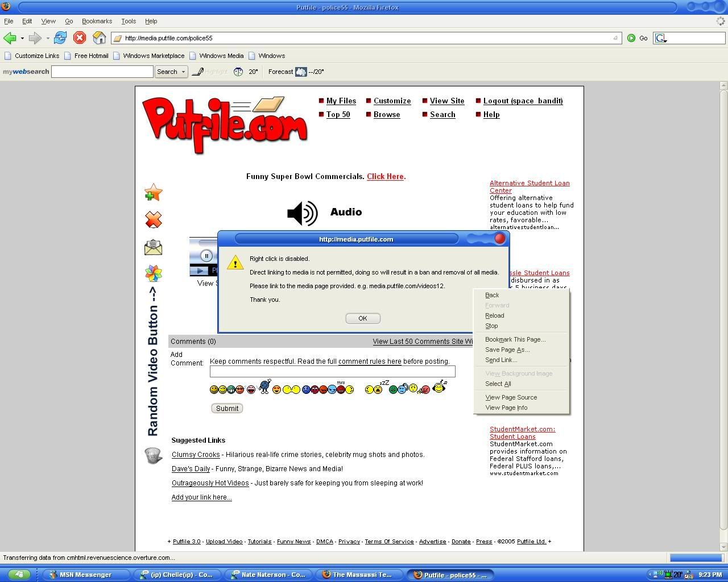The image size is (728, 582).
Task: Click the comment rules here link
Action: tap(370, 361)
